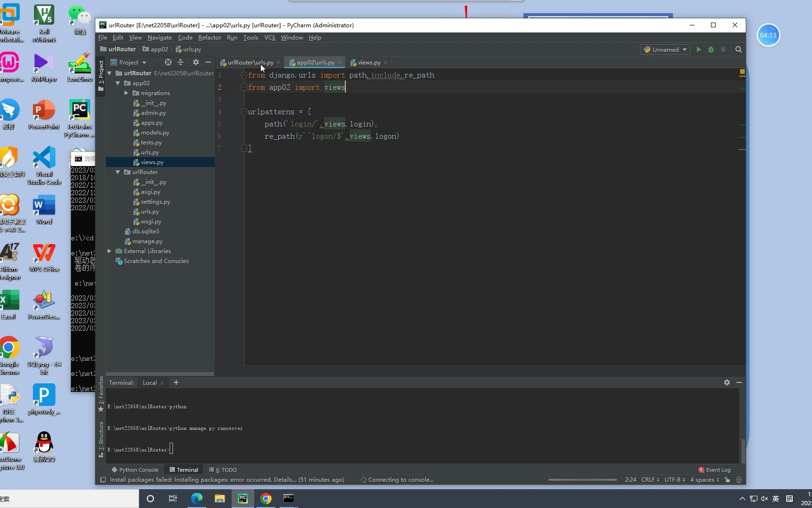Change 4 spaces indent setting
This screenshot has width=812, height=508.
(704, 480)
